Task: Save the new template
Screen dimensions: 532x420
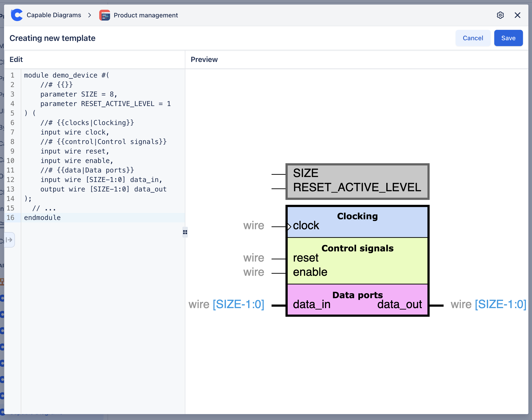Action: point(508,38)
